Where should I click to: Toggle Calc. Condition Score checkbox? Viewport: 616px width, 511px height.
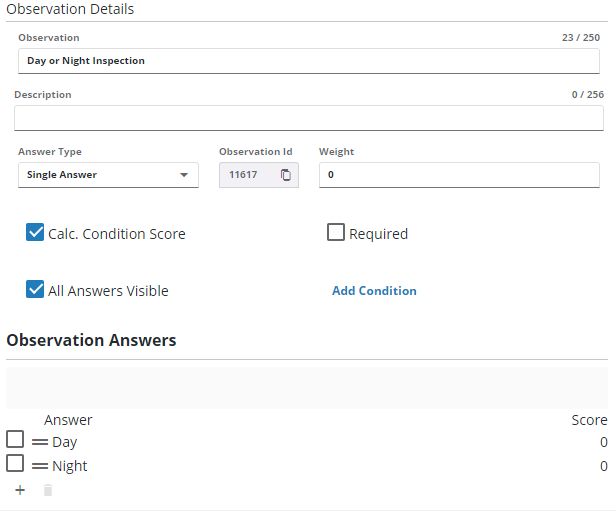[35, 233]
